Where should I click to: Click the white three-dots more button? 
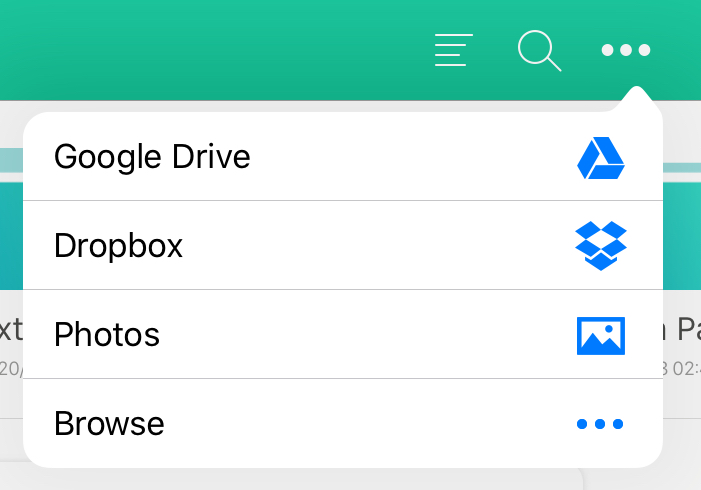pos(625,50)
